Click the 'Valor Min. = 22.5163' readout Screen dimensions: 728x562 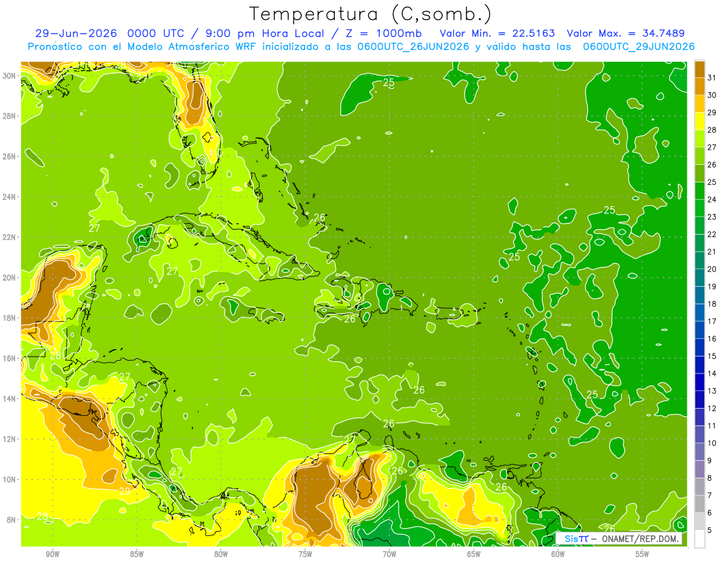(x=497, y=33)
